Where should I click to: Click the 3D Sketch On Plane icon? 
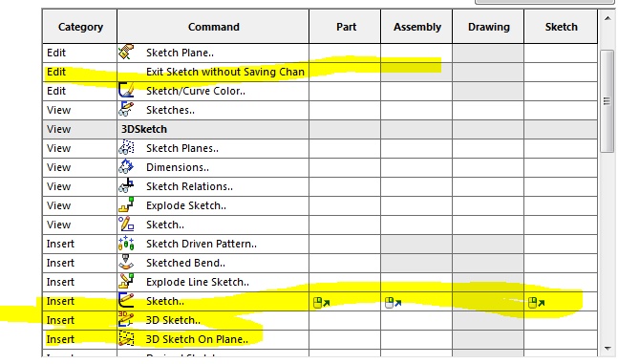[x=126, y=339]
